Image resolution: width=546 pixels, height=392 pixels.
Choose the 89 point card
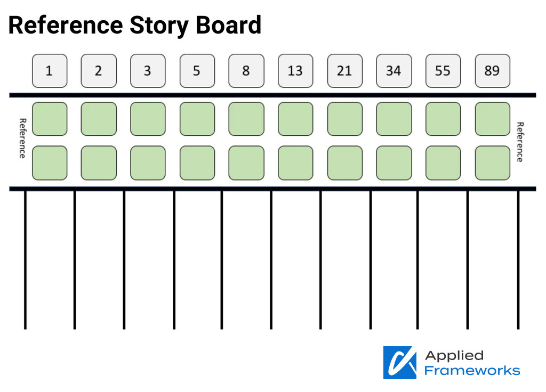tap(492, 71)
